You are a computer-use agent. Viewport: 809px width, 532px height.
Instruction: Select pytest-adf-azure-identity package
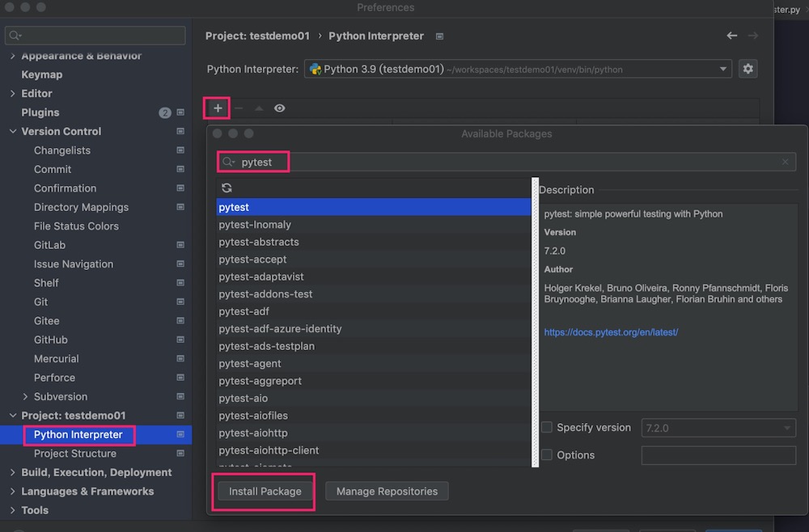point(374,329)
